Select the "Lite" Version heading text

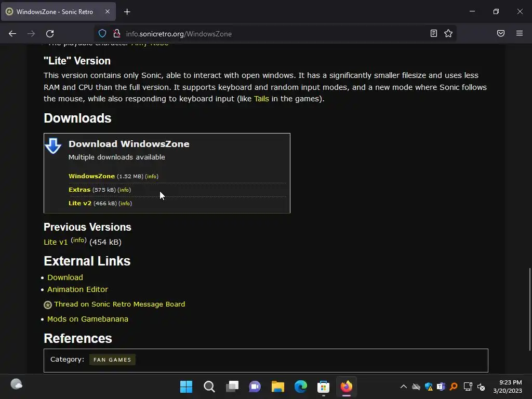click(77, 61)
